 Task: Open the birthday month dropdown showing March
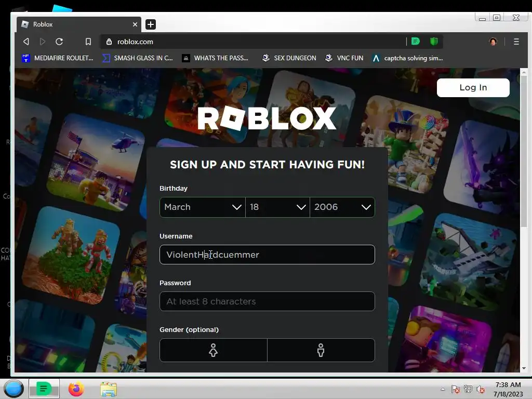click(x=203, y=207)
